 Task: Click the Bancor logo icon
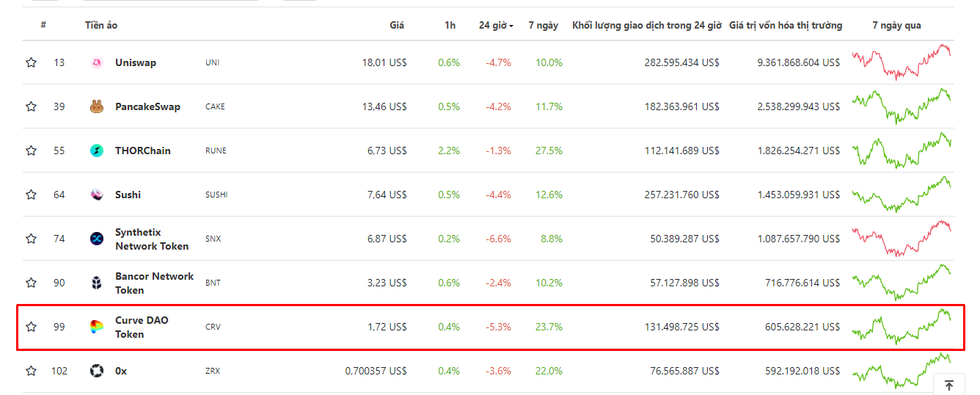coord(97,283)
